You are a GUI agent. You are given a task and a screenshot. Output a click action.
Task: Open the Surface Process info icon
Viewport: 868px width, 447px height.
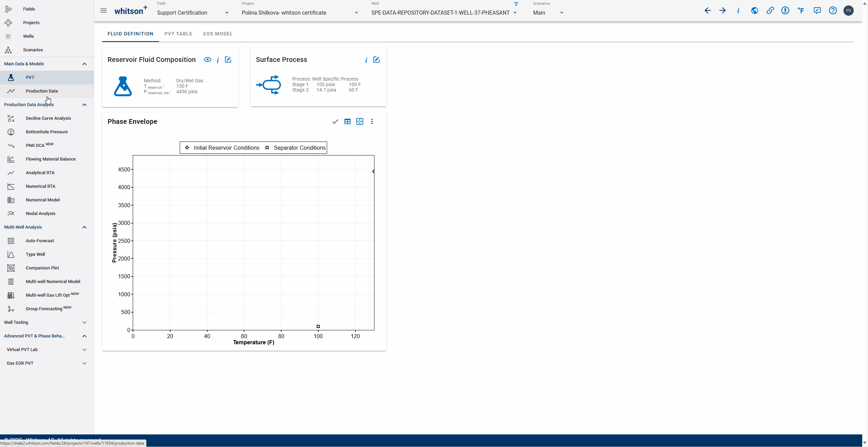366,60
